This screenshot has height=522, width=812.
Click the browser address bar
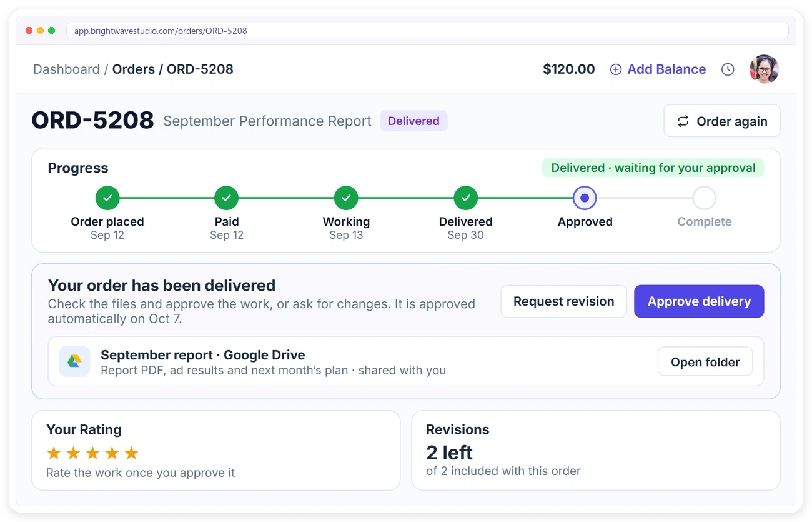pos(427,31)
